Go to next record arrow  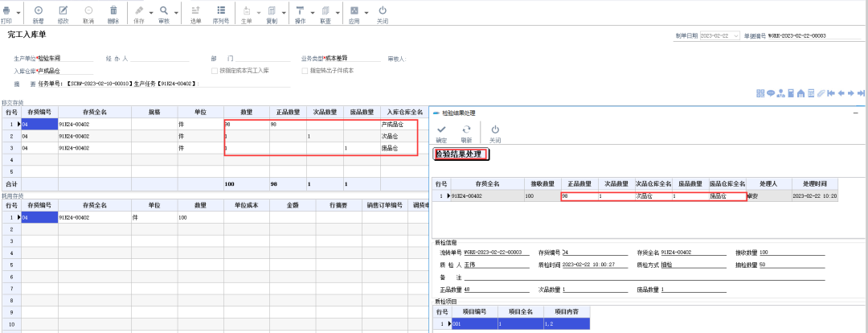point(851,93)
